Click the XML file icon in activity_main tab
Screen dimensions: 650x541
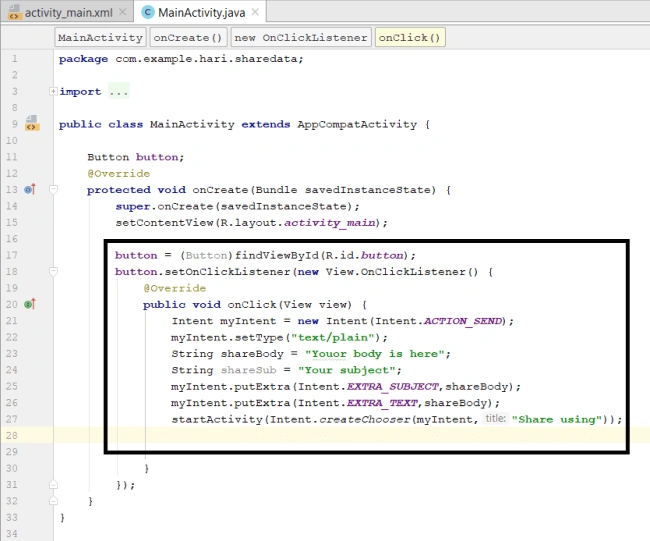pos(14,12)
